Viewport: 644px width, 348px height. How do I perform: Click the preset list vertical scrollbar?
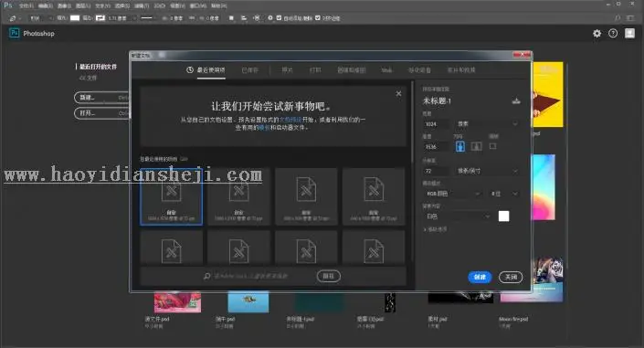tap(412, 123)
